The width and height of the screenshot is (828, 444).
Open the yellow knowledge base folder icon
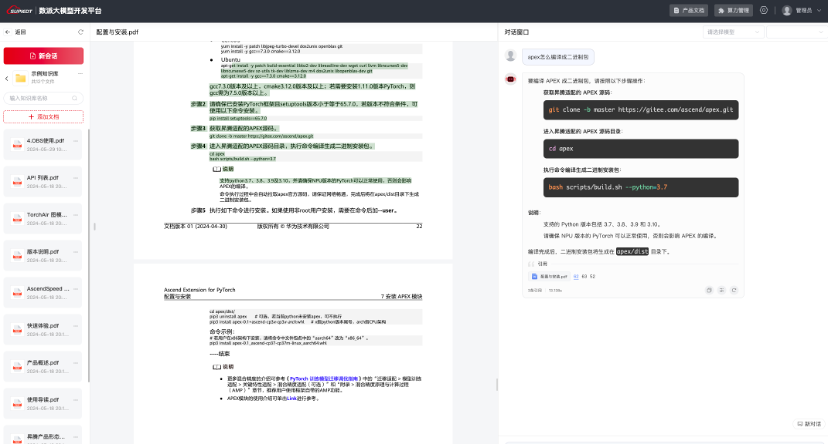coord(21,78)
